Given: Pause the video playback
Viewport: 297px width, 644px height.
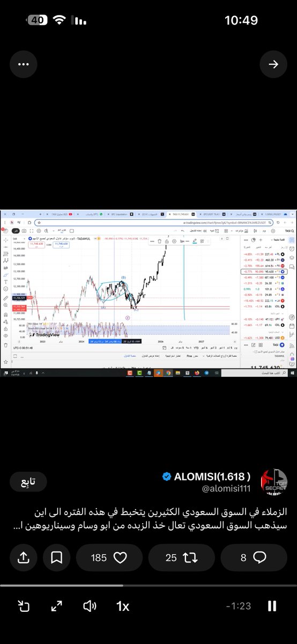Looking at the screenshot, I should pos(272,606).
